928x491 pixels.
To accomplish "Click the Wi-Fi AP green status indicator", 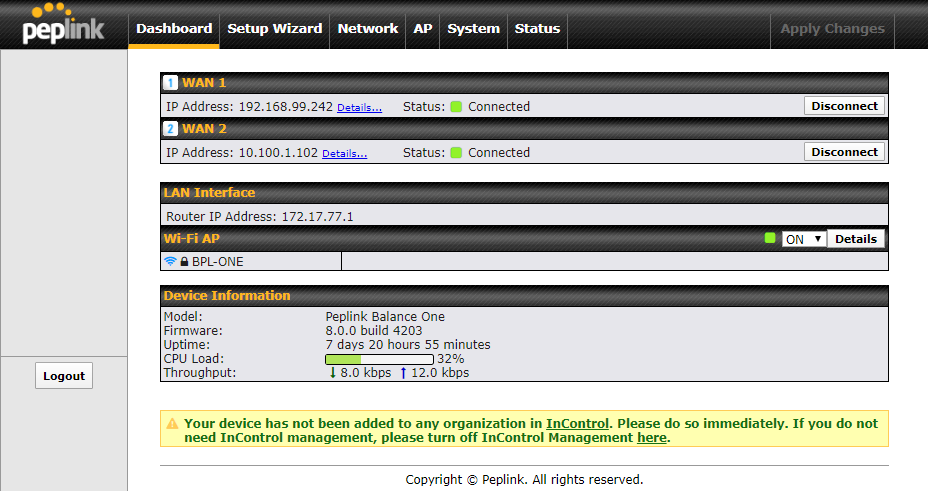I will [770, 238].
